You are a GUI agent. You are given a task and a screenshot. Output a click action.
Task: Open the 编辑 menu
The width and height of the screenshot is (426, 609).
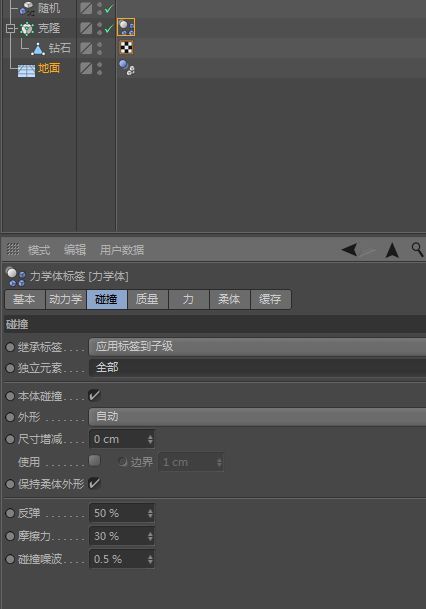tap(75, 250)
